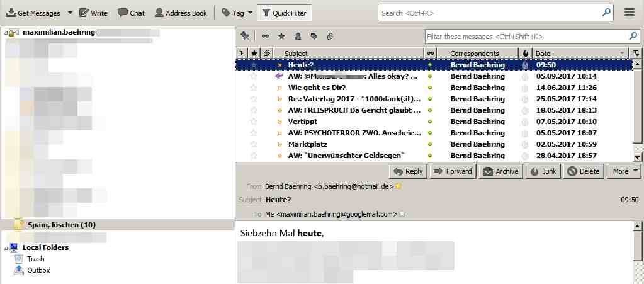Open the Get Messages dropdown arrow

coord(69,13)
